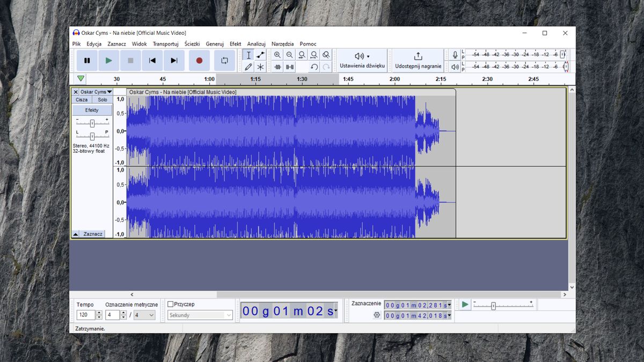Select the Multi-tool

pos(260,67)
